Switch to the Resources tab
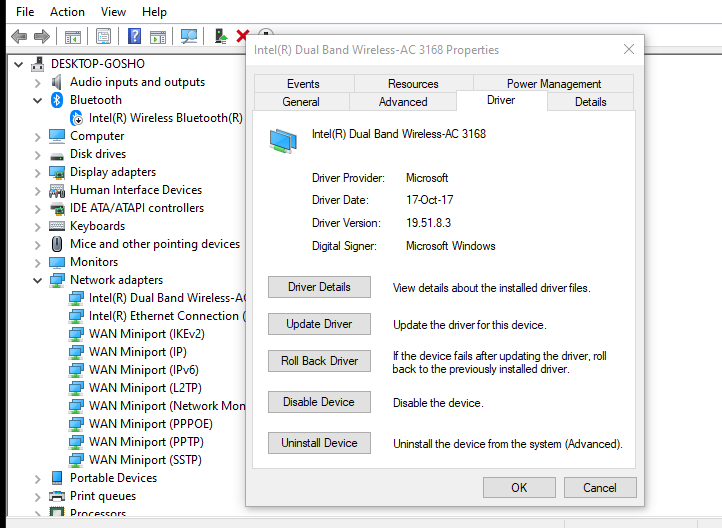Image resolution: width=722 pixels, height=528 pixels. pyautogui.click(x=413, y=84)
